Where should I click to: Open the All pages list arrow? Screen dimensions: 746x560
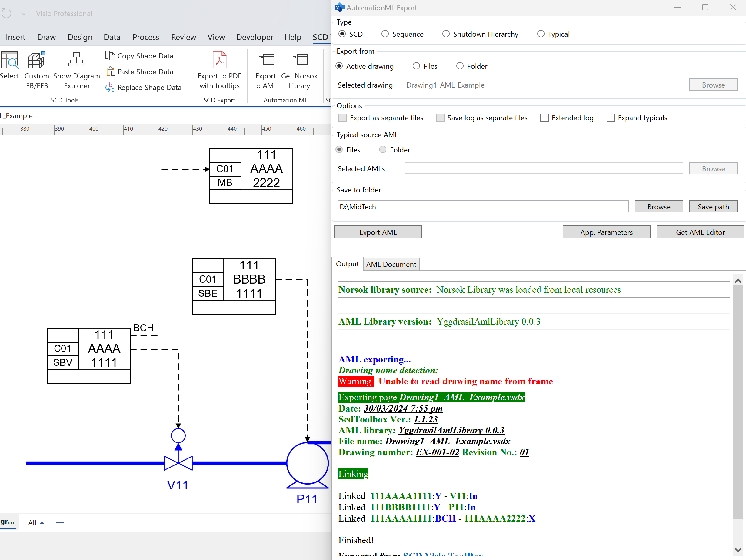[42, 523]
